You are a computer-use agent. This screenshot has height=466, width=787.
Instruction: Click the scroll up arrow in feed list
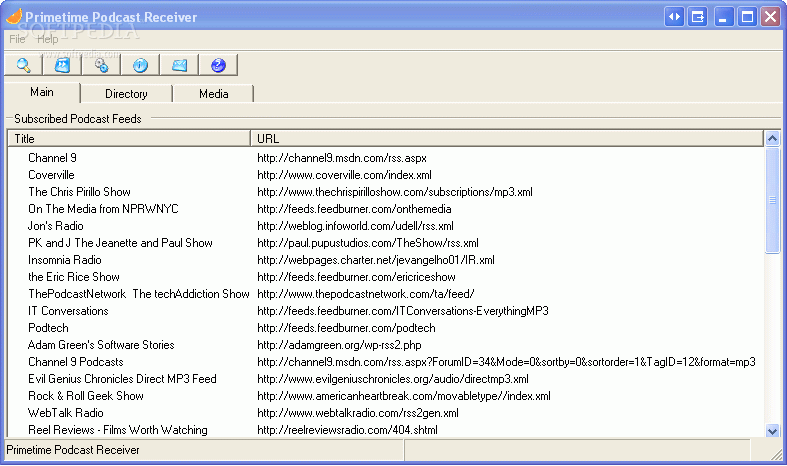(772, 139)
